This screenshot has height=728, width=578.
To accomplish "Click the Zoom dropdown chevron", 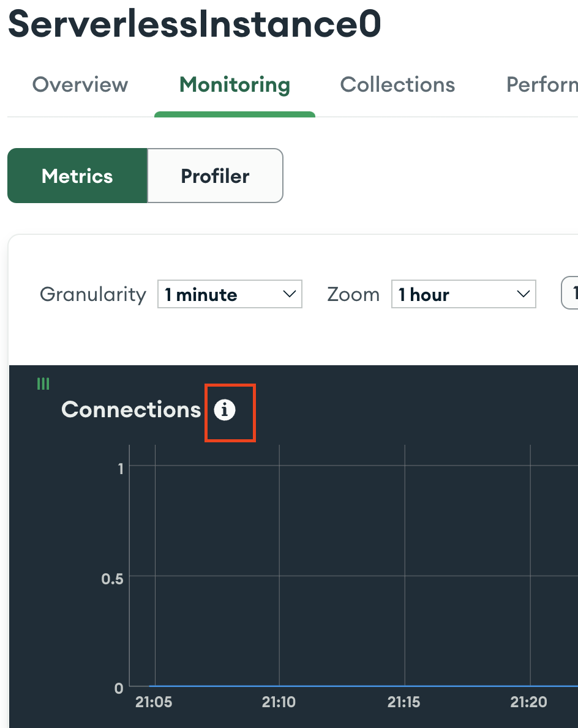I will tap(524, 294).
